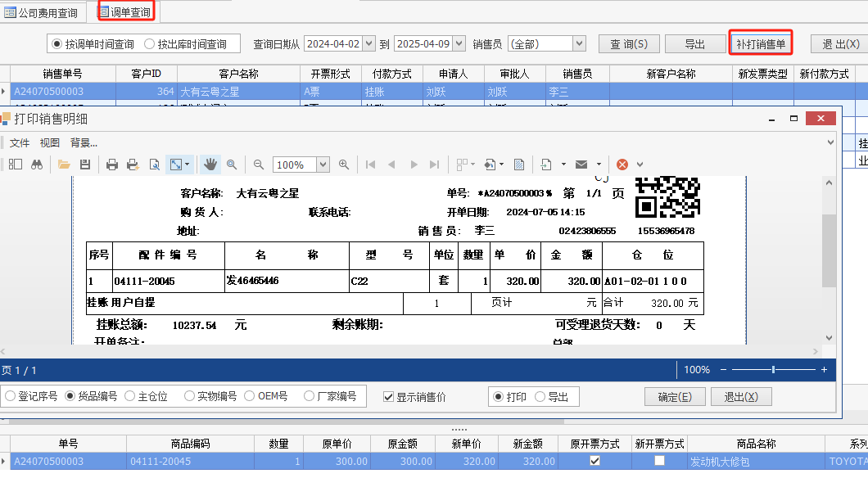Screen dimensions: 868x478
Task: Select 登记序号 radio option
Action: coord(10,396)
